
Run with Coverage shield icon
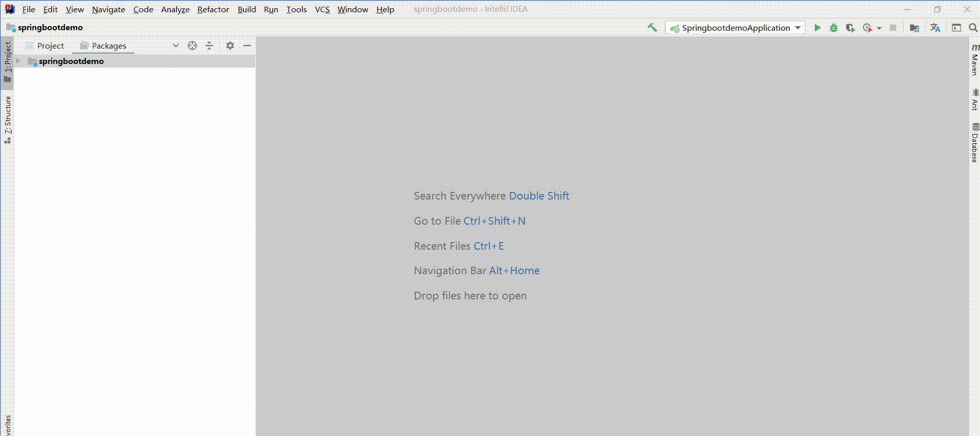850,28
